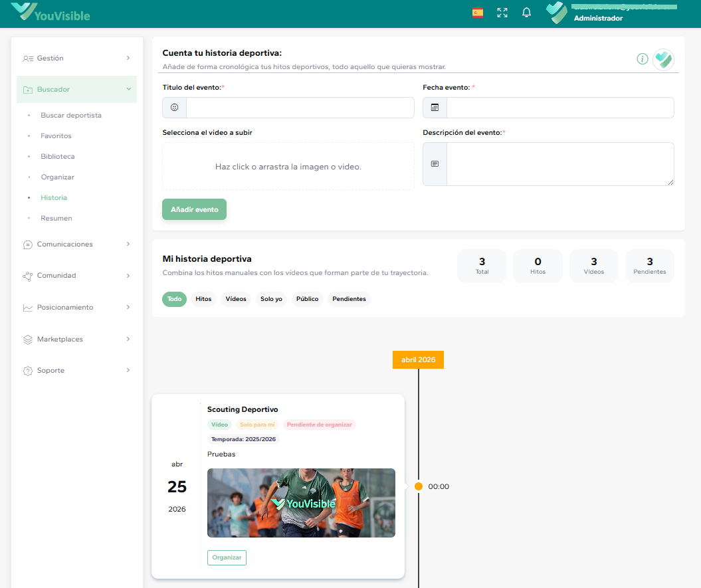Click the orange 00:00 timeline marker
Image resolution: width=701 pixels, height=588 pixels.
pyautogui.click(x=419, y=486)
